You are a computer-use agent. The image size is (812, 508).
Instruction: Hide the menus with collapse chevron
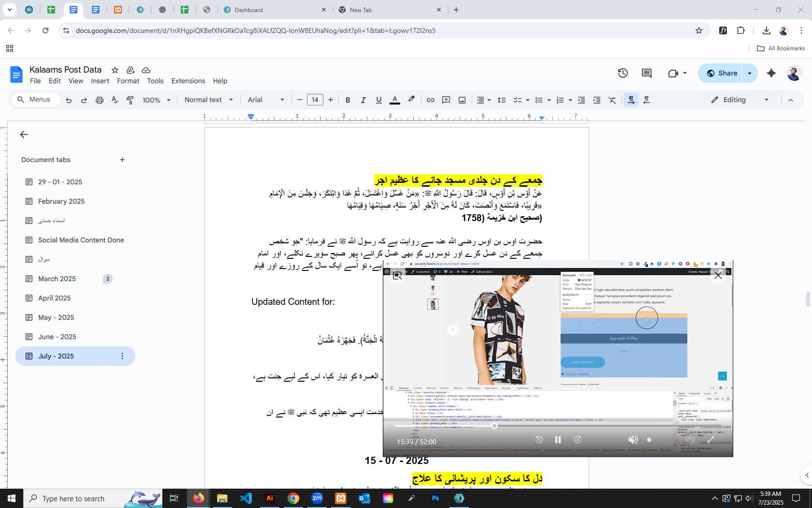[x=791, y=100]
